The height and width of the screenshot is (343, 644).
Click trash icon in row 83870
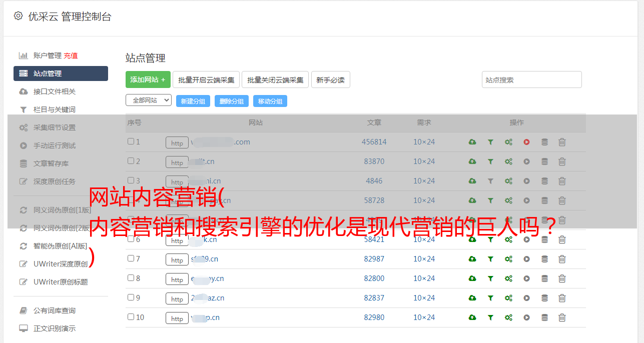pos(562,161)
